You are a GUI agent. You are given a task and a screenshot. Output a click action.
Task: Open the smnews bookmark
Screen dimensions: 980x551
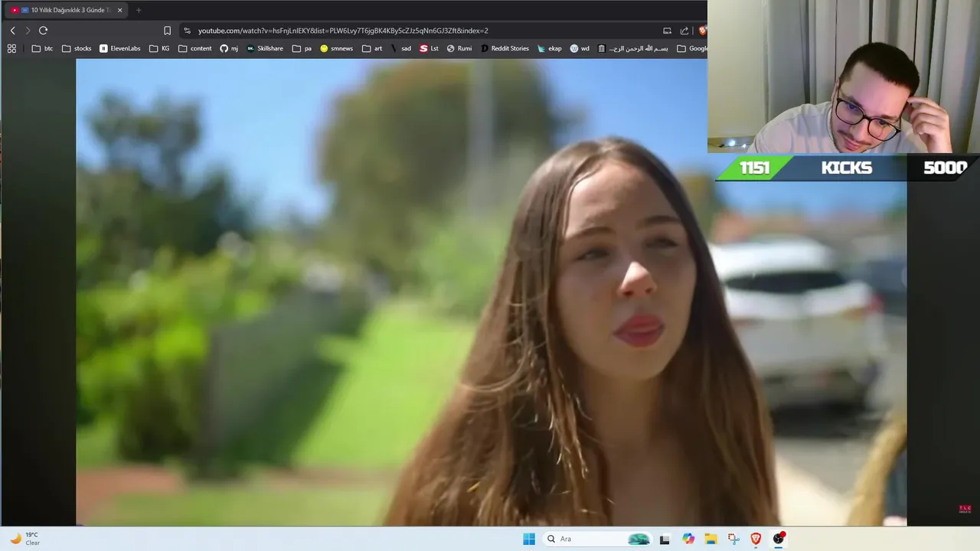click(337, 48)
